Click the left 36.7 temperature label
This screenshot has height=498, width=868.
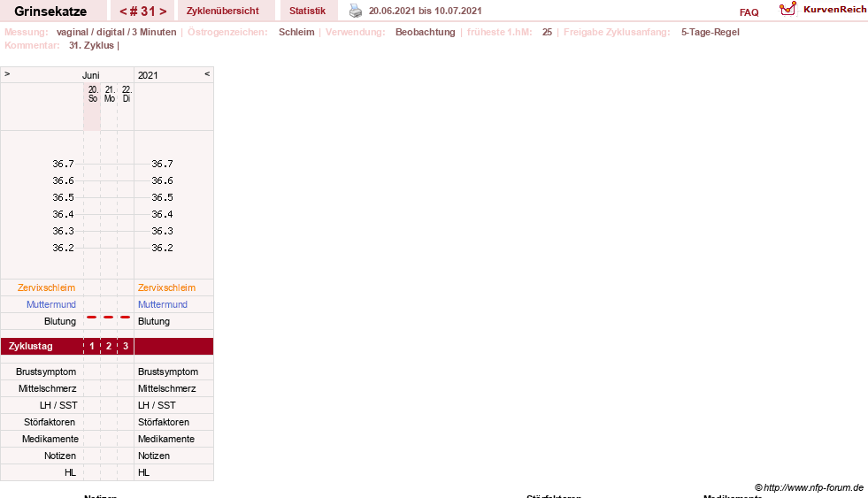pyautogui.click(x=63, y=164)
